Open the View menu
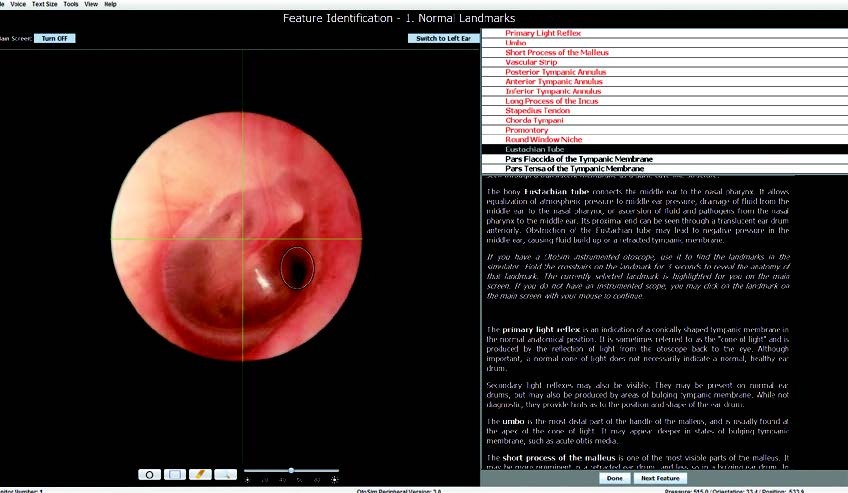This screenshot has height=493, width=848. (x=91, y=4)
